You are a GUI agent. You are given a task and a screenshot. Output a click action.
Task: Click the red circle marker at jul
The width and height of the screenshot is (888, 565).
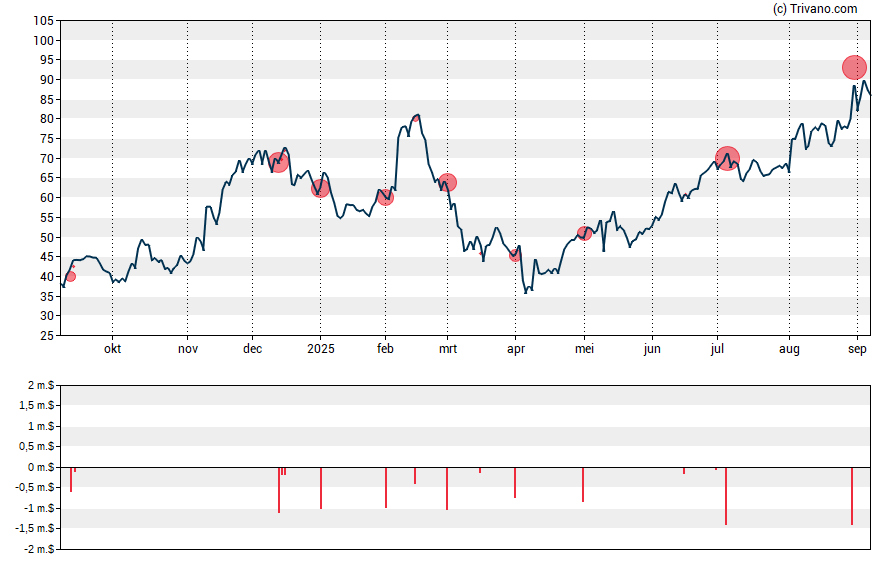[727, 159]
